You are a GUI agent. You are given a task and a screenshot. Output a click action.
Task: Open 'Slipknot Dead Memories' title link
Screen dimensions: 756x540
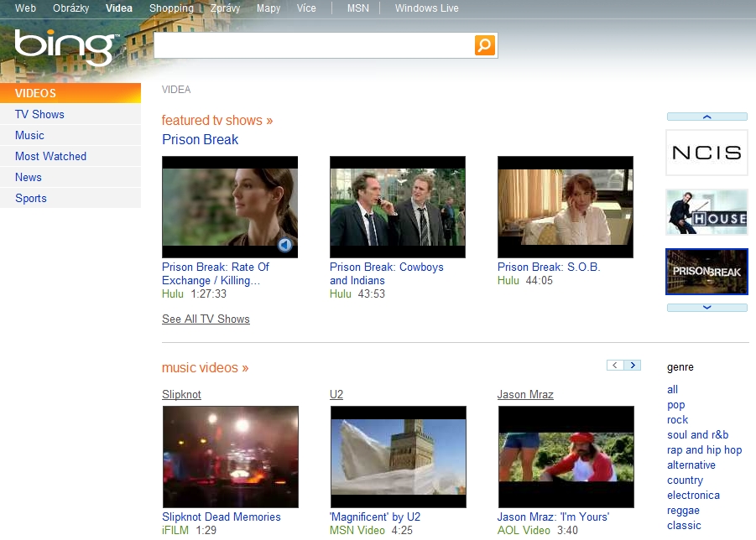coord(222,517)
